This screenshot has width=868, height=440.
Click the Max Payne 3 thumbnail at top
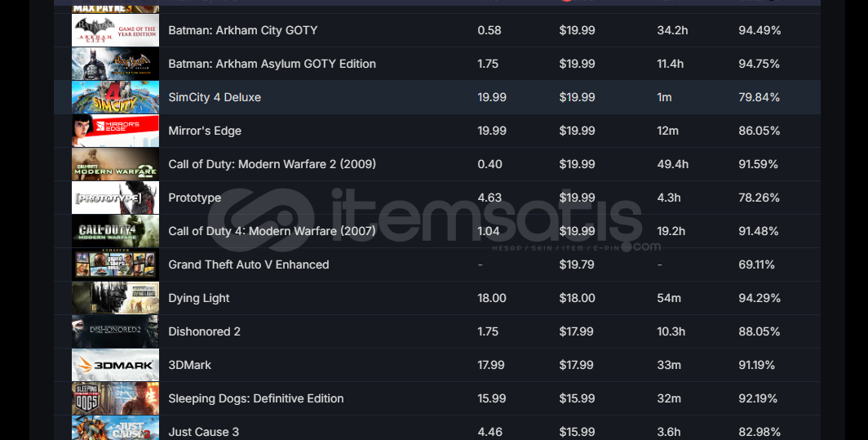tap(115, 10)
